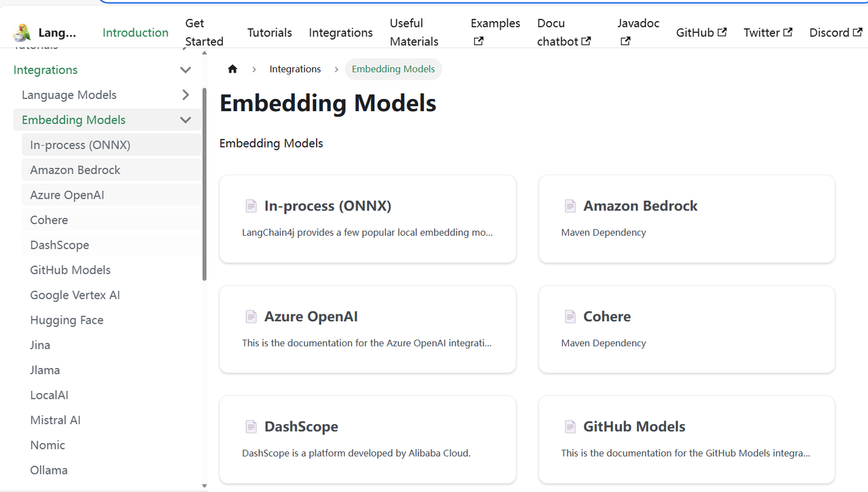868x492 pixels.
Task: Open the Amazon Bedrock card title
Action: (x=640, y=206)
